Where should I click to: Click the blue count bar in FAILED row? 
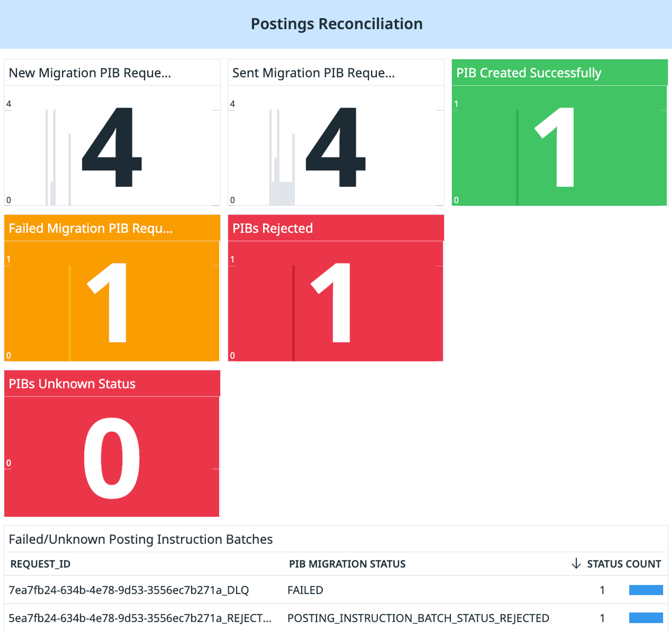click(646, 590)
